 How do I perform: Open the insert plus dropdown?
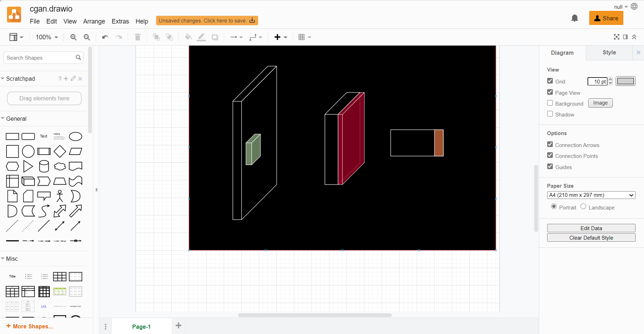pyautogui.click(x=281, y=37)
